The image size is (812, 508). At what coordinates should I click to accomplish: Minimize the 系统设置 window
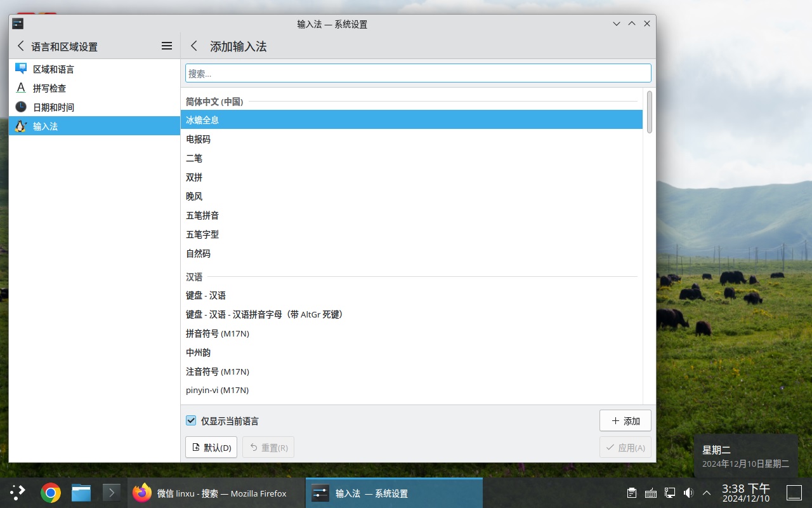pos(617,23)
